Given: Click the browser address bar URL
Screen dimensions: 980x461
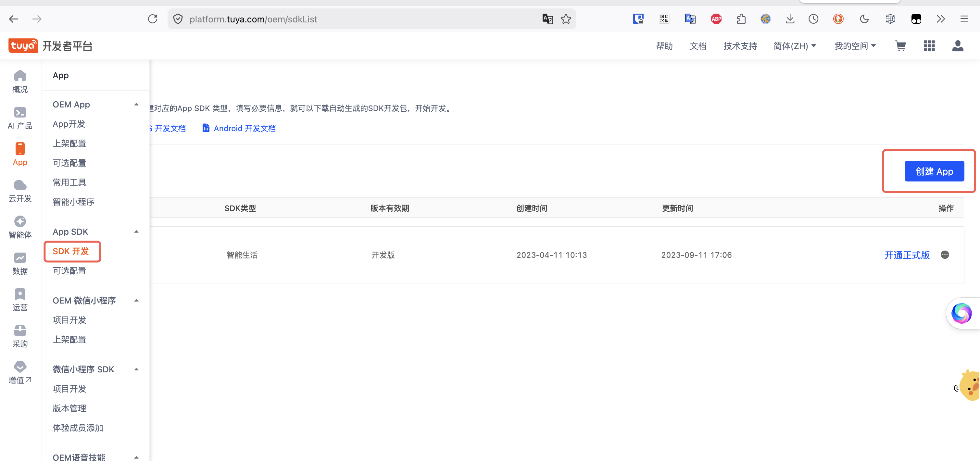Looking at the screenshot, I should click(253, 19).
